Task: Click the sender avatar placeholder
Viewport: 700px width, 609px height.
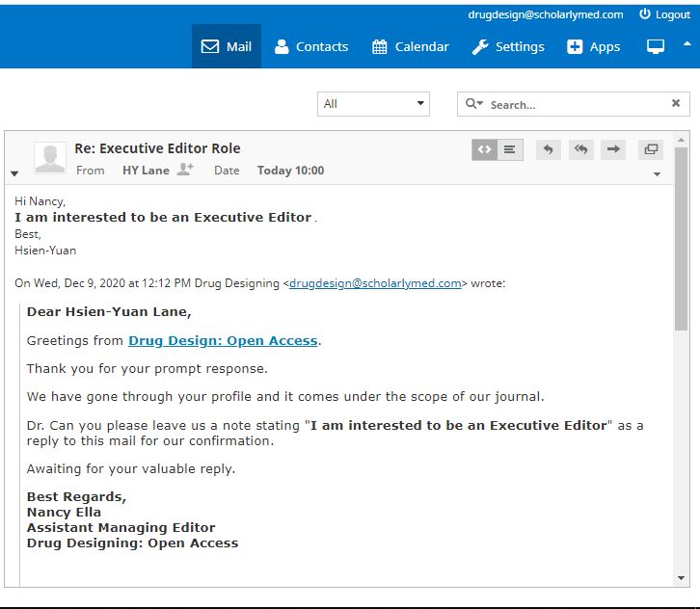Action: pyautogui.click(x=50, y=158)
